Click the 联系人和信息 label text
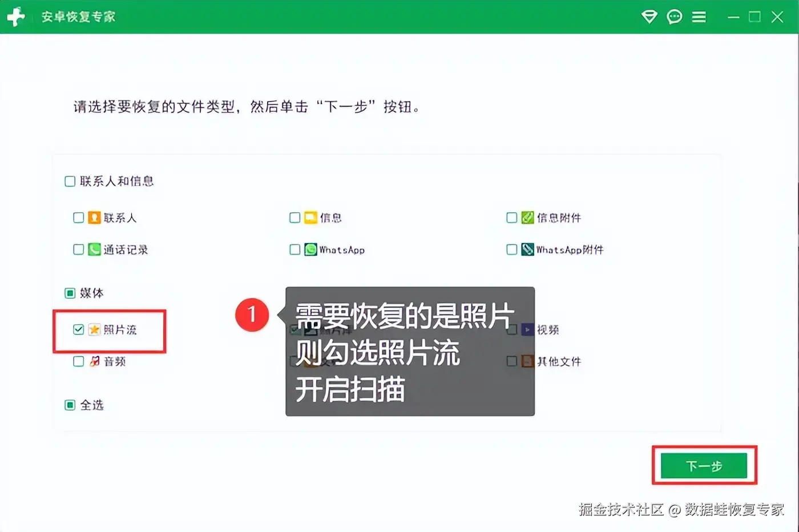799x532 pixels. pyautogui.click(x=117, y=182)
